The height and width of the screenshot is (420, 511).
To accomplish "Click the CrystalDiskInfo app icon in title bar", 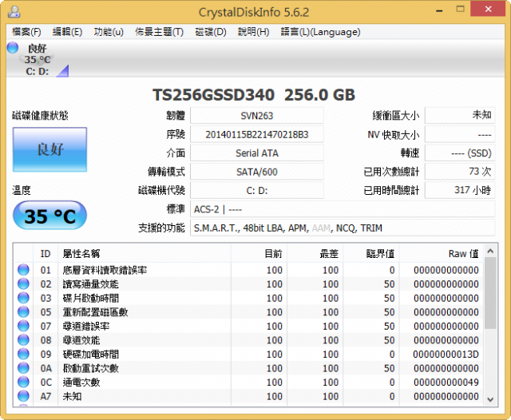I will [x=14, y=12].
